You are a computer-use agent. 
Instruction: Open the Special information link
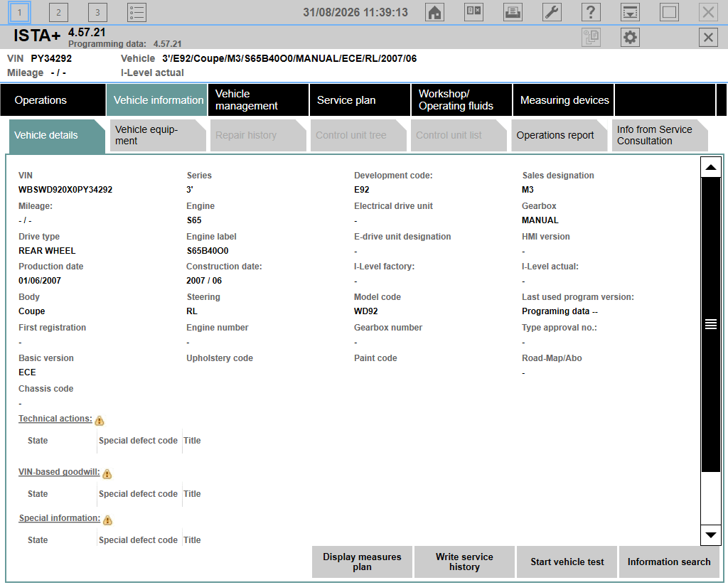60,518
